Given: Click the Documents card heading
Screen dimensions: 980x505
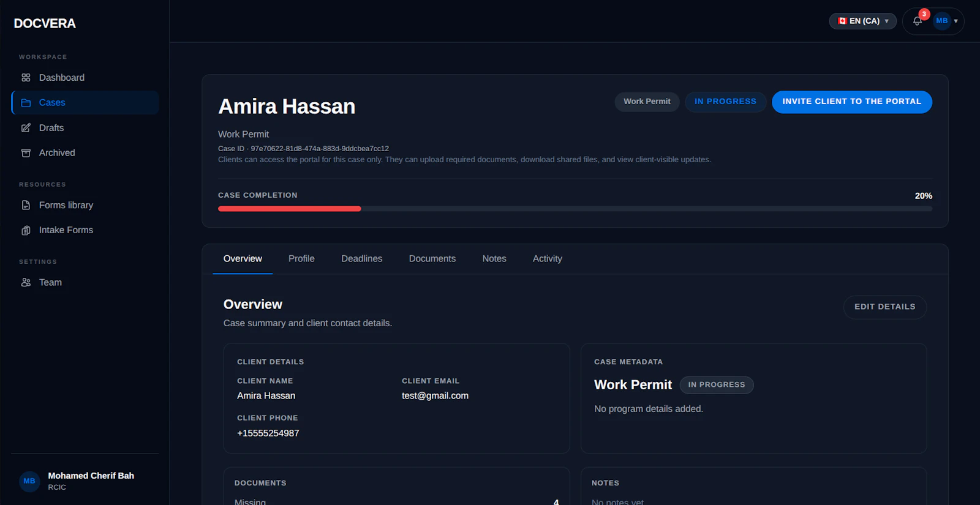Looking at the screenshot, I should coord(260,483).
